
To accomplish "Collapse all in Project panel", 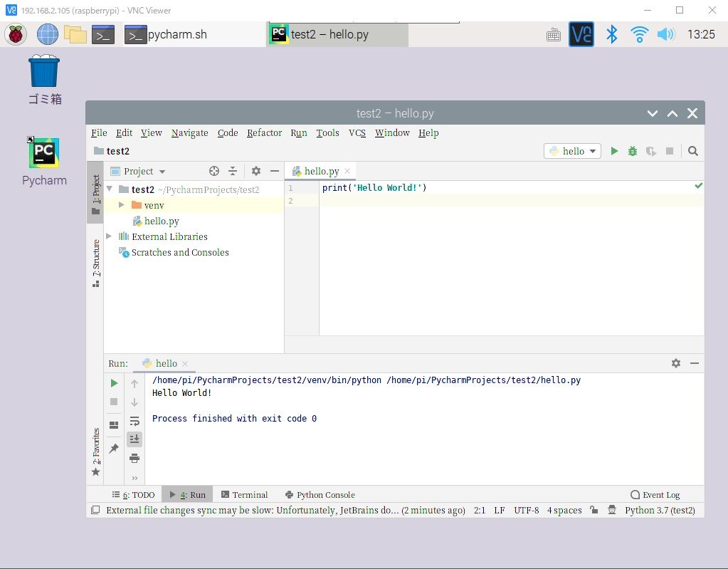I will click(x=233, y=171).
